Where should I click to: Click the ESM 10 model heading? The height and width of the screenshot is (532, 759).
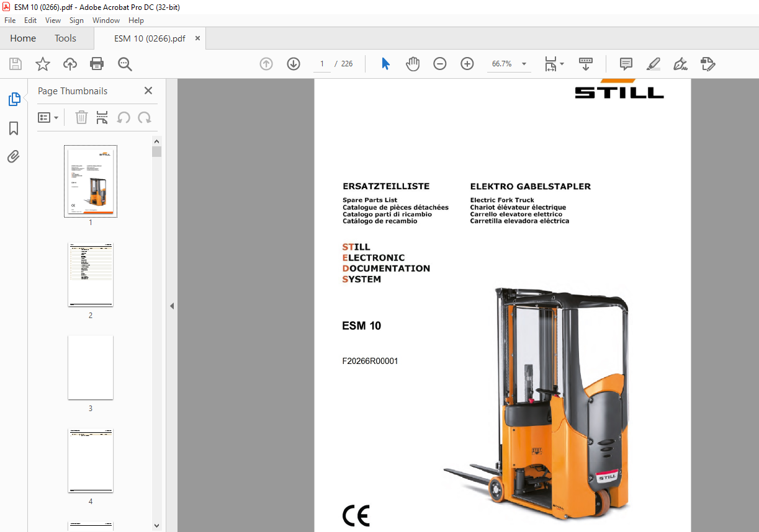click(x=362, y=326)
